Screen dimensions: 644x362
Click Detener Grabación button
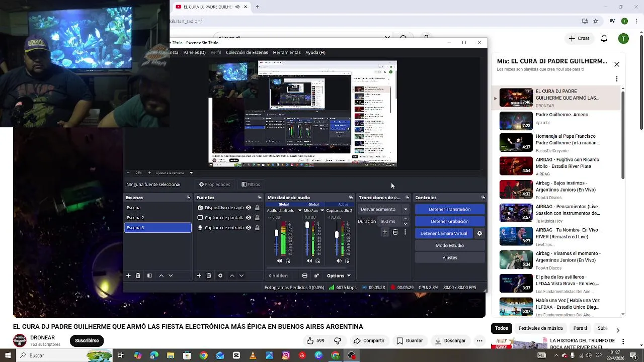(x=450, y=221)
